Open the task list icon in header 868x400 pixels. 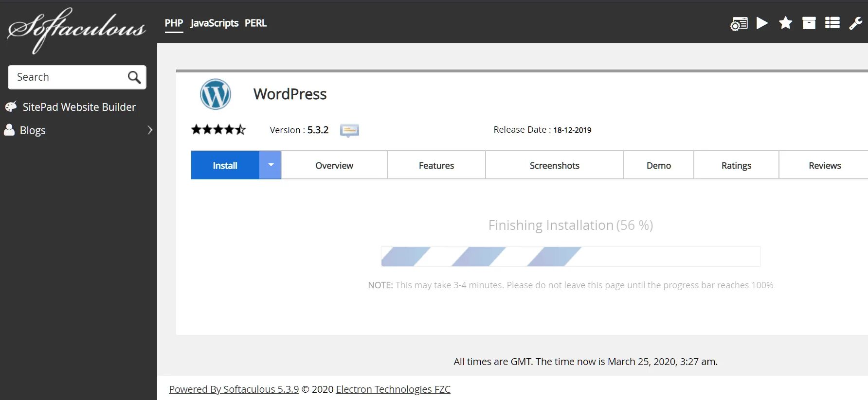point(832,23)
